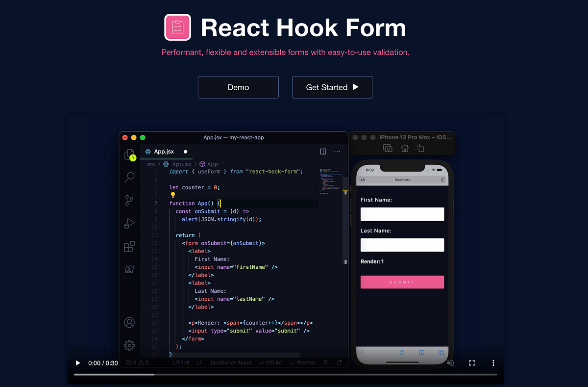Click the errors and warnings count in the status bar
The height and width of the screenshot is (387, 588).
pyautogui.click(x=138, y=363)
